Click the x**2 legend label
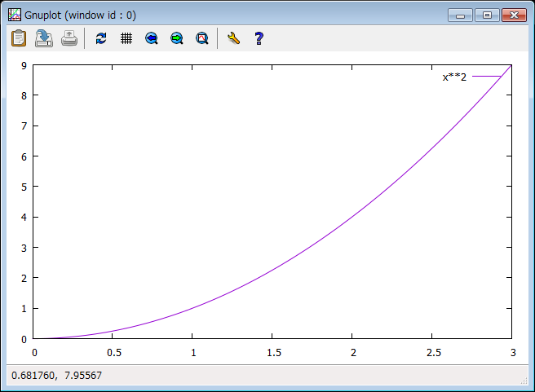The height and width of the screenshot is (392, 535). coord(454,77)
